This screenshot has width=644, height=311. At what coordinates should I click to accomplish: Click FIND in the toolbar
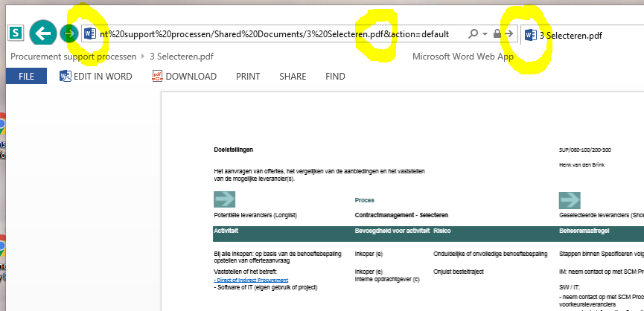[335, 76]
